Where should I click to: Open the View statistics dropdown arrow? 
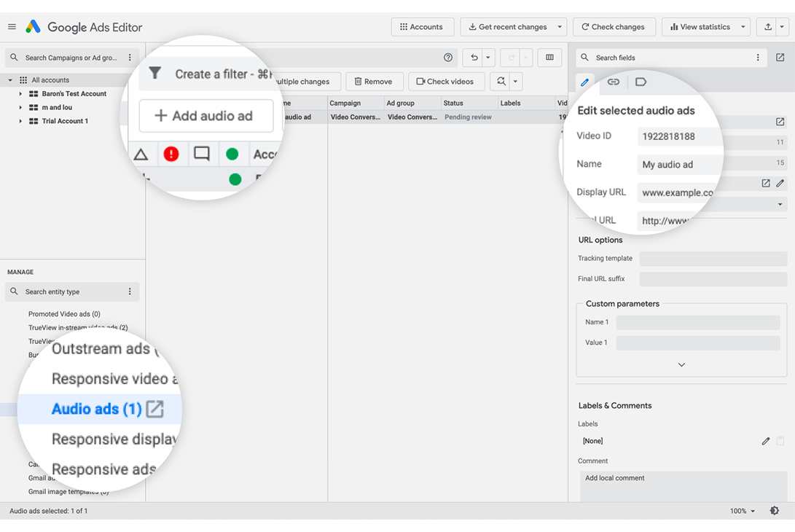(743, 27)
